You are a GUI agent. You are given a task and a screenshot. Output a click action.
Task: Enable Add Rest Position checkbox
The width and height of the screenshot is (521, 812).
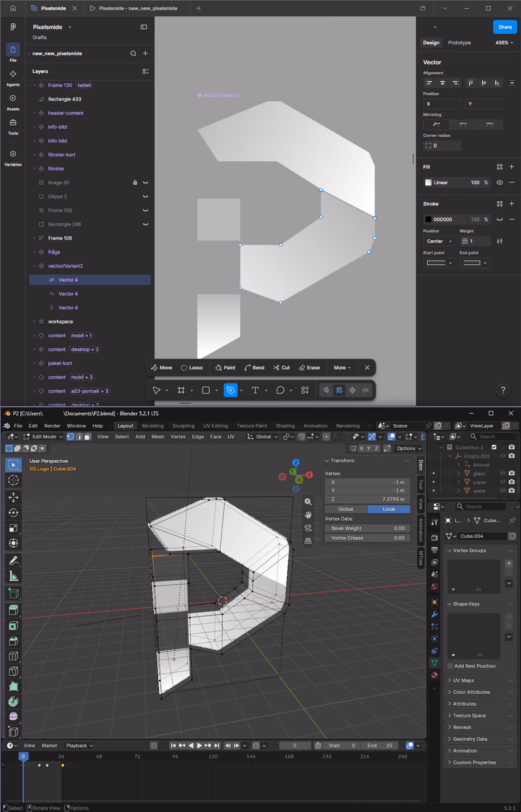click(450, 666)
